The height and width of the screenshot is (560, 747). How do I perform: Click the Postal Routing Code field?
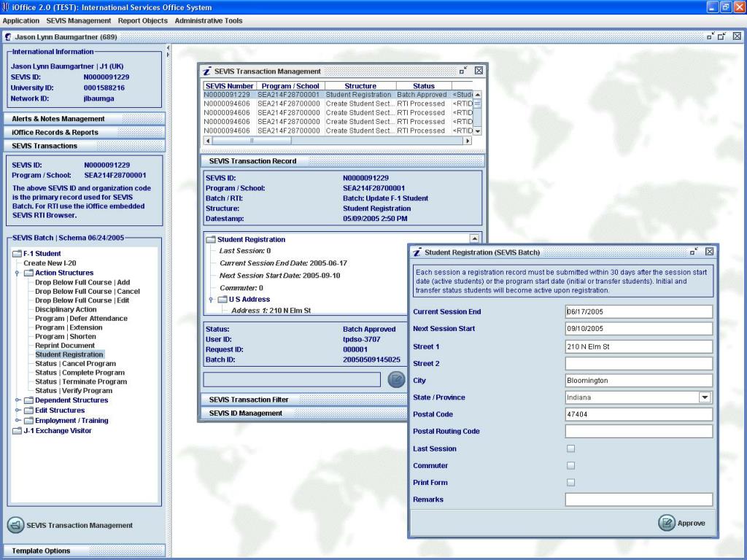click(x=638, y=432)
